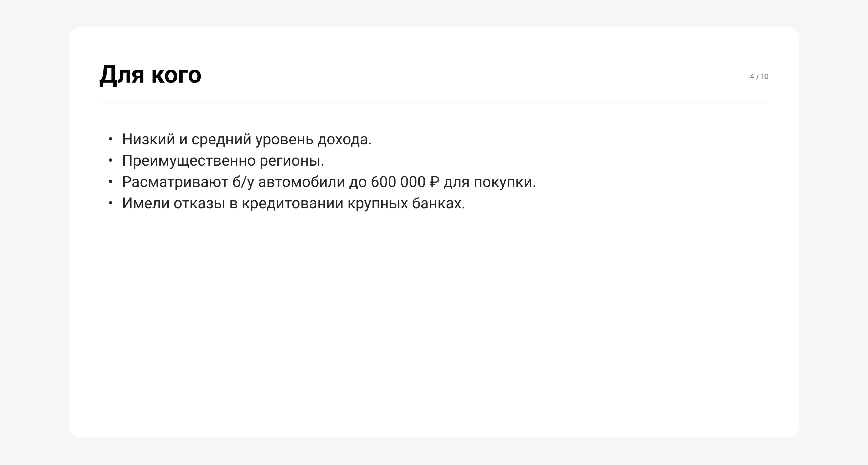Click the abbreviation 'б/у' in third bullet

pyautogui.click(x=243, y=182)
